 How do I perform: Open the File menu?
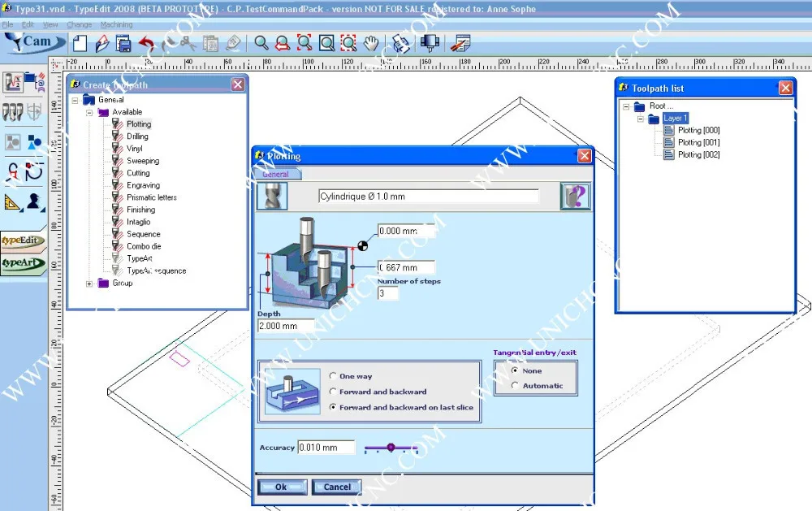(x=7, y=24)
